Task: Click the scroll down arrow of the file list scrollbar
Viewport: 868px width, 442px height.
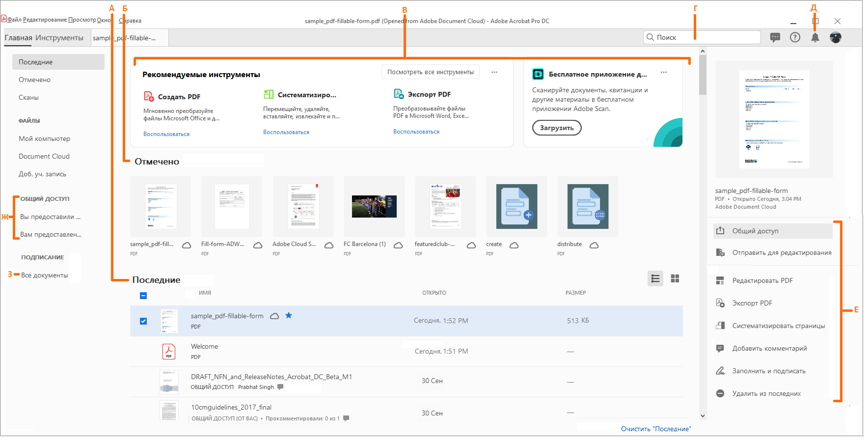Action: (703, 416)
